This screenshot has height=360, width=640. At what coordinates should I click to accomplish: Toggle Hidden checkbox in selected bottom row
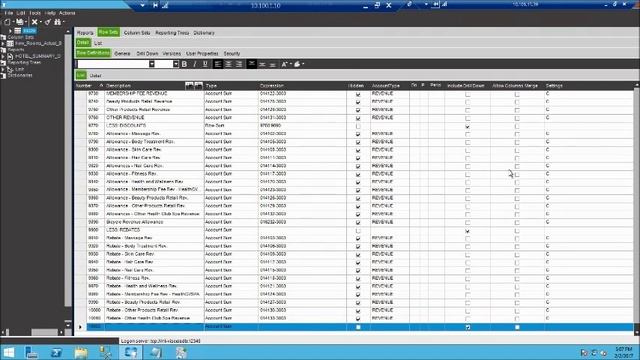pos(358,327)
